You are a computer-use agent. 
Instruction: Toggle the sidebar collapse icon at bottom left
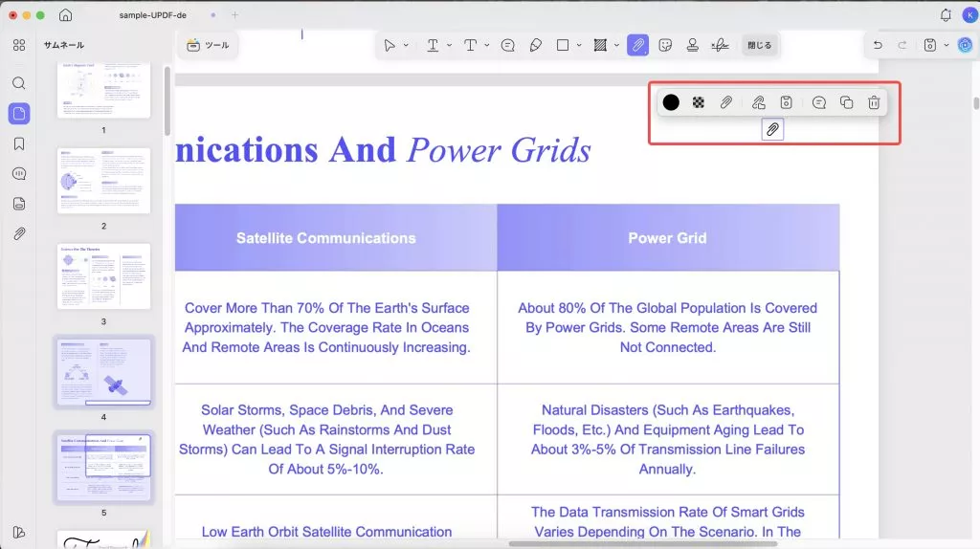pos(19,532)
